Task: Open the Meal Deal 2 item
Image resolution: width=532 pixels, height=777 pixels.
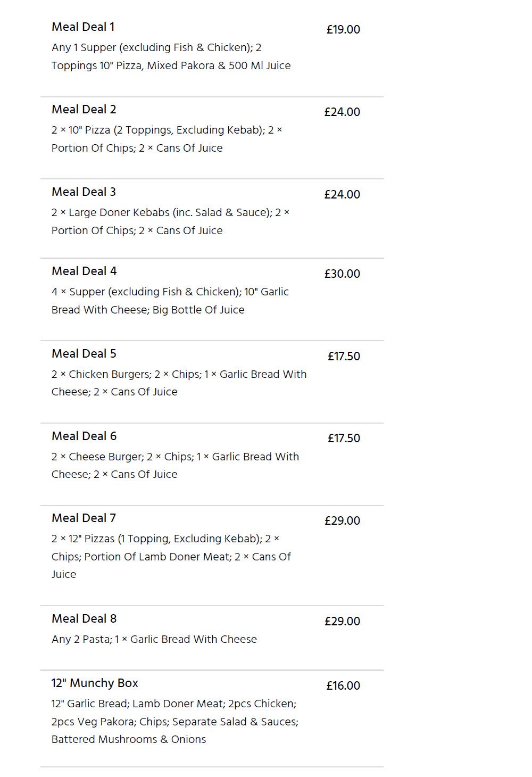Action: [212, 138]
